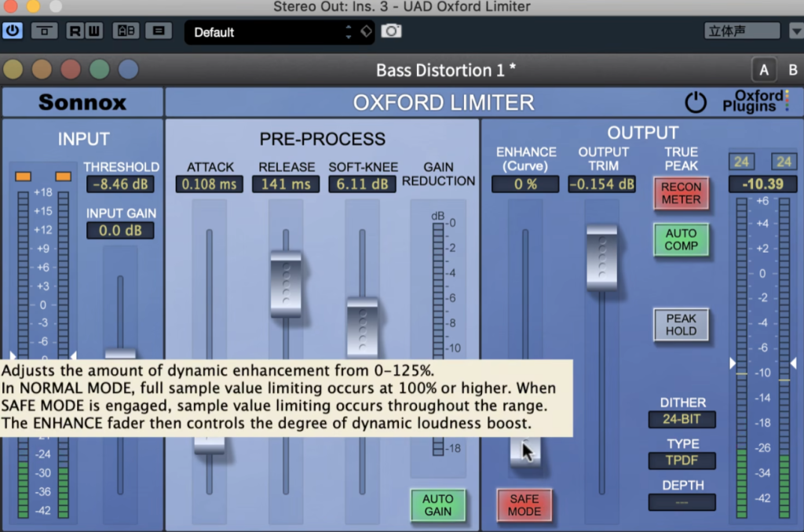Image resolution: width=804 pixels, height=532 pixels.
Task: Switch A/B settings comparison icon
Action: (126, 31)
